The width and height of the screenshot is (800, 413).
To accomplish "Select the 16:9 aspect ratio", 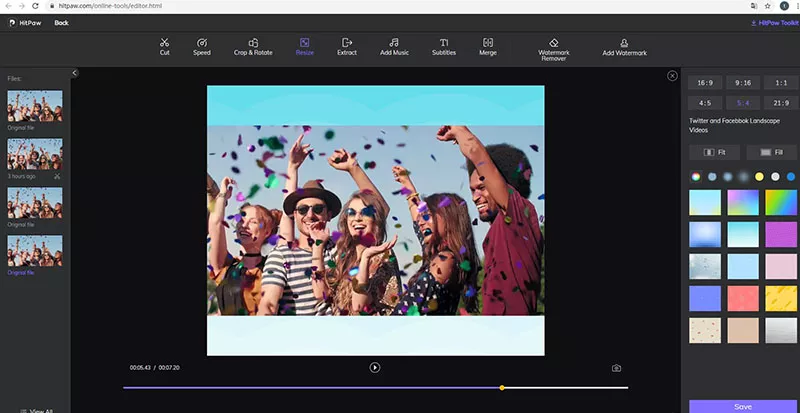I will pos(705,83).
